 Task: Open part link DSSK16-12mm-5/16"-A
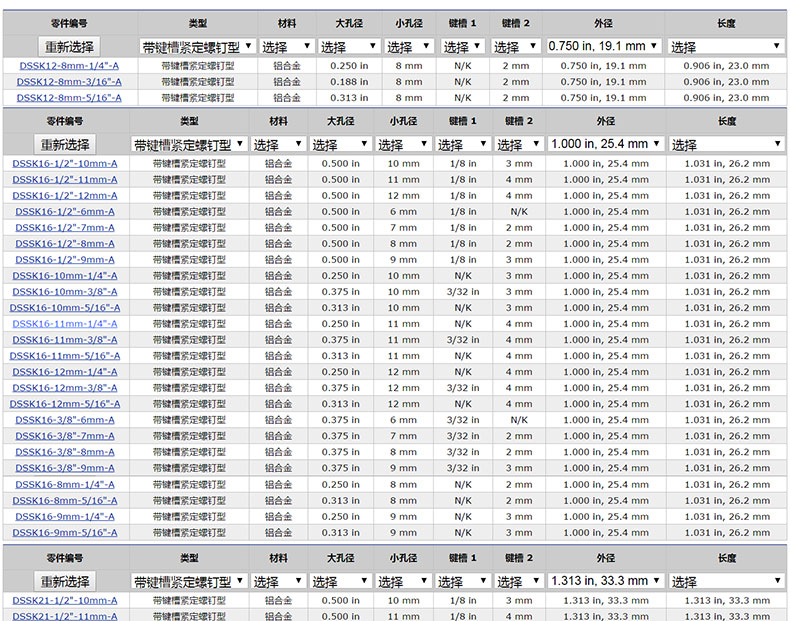[65, 404]
